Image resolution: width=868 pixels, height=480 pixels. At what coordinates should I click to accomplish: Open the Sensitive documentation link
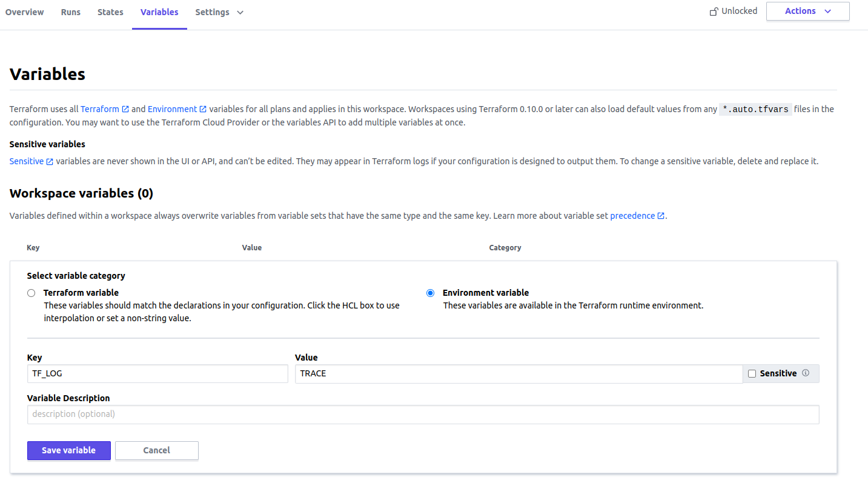coord(25,161)
